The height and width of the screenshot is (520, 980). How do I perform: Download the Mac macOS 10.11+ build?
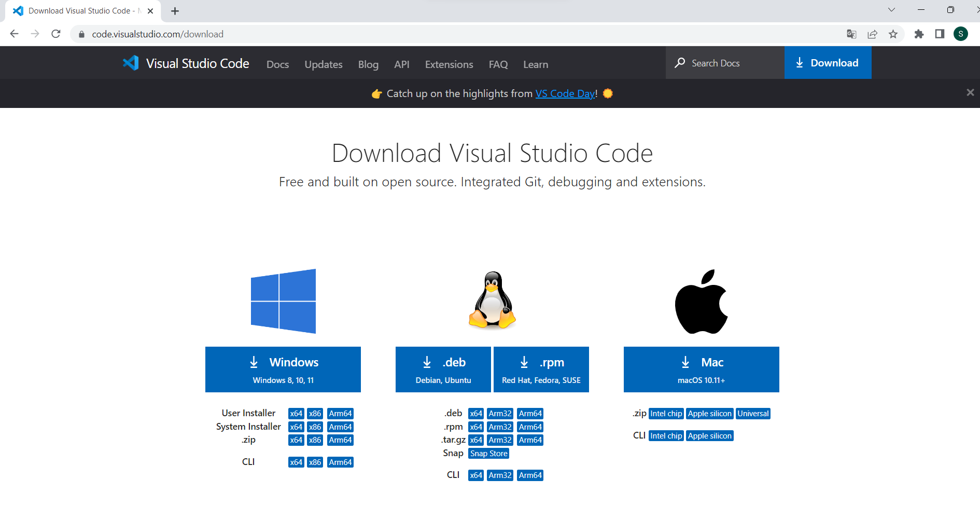[702, 370]
